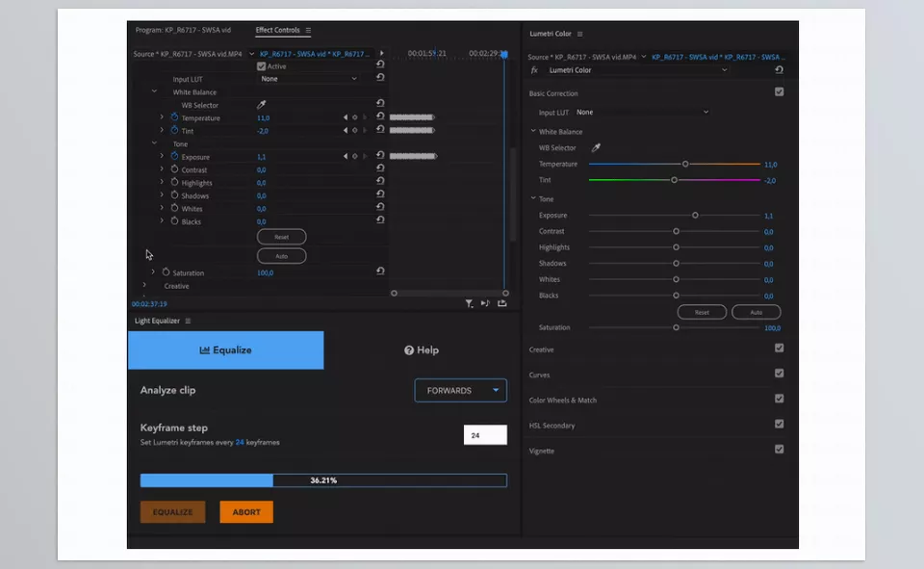Toggle the Whites stopwatch icon
Image resolution: width=924 pixels, height=569 pixels.
tap(174, 208)
